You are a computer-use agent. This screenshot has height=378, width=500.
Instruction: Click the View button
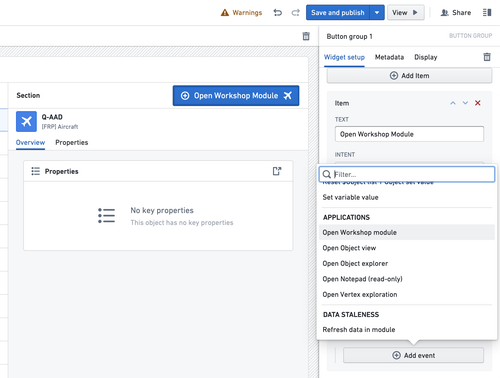click(405, 13)
